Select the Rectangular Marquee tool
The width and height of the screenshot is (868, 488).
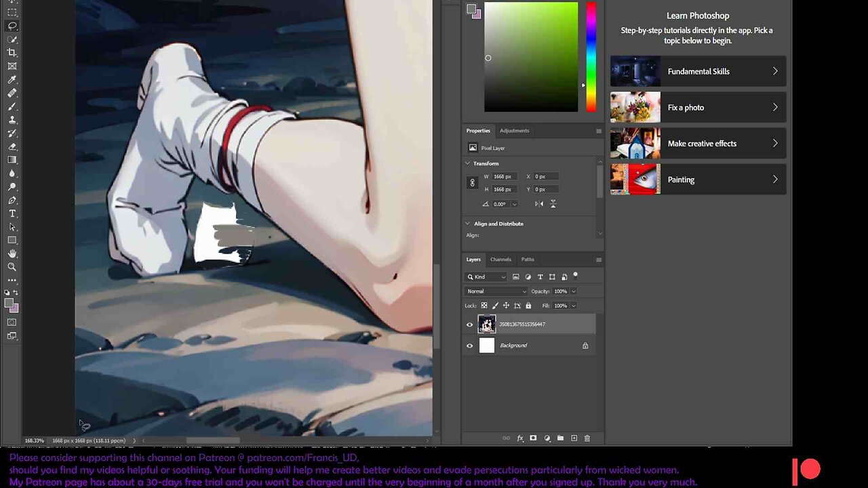(x=12, y=12)
